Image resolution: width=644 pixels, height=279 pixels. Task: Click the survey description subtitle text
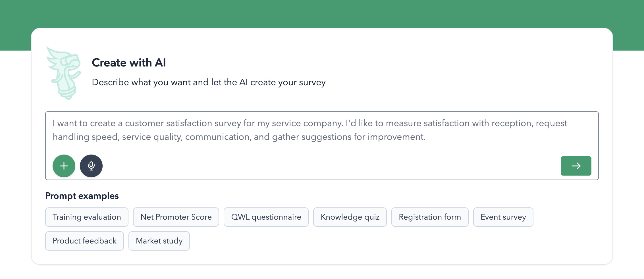pyautogui.click(x=209, y=82)
